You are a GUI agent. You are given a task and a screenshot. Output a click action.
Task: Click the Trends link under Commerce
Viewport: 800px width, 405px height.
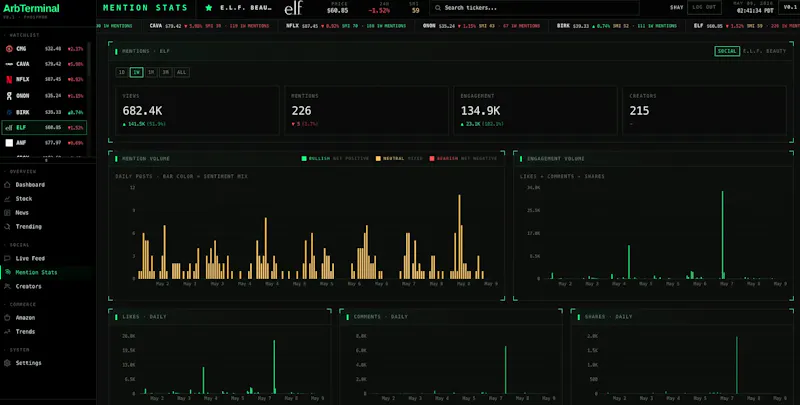pos(25,332)
